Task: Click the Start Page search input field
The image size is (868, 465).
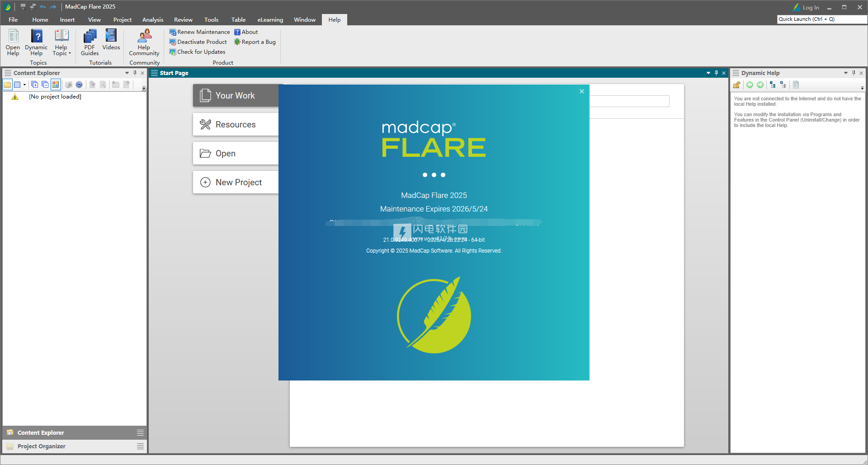Action: click(629, 101)
